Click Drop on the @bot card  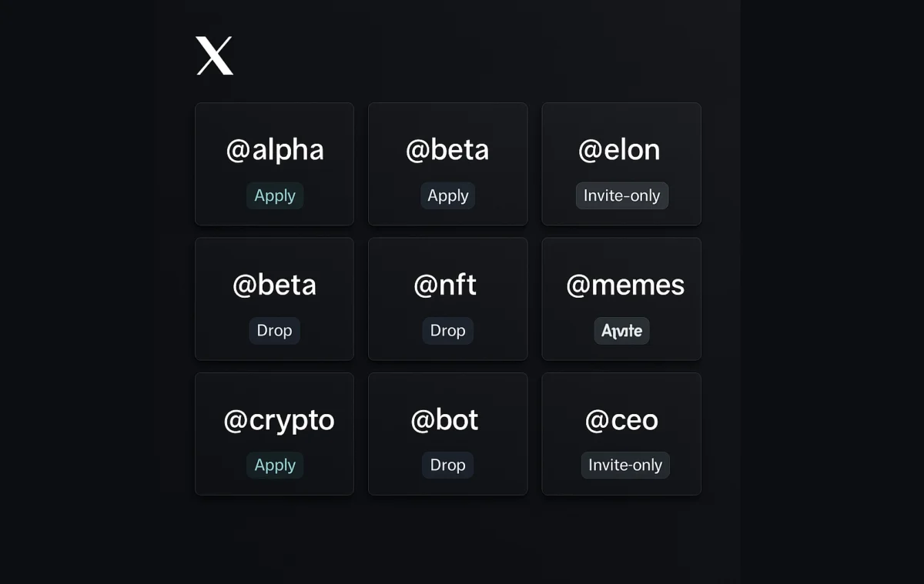[447, 465]
